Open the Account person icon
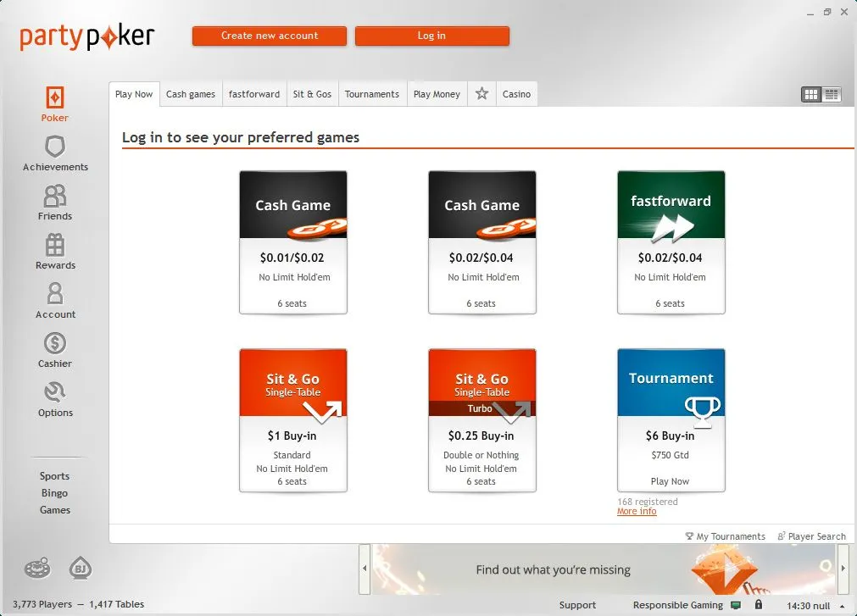 click(x=54, y=294)
